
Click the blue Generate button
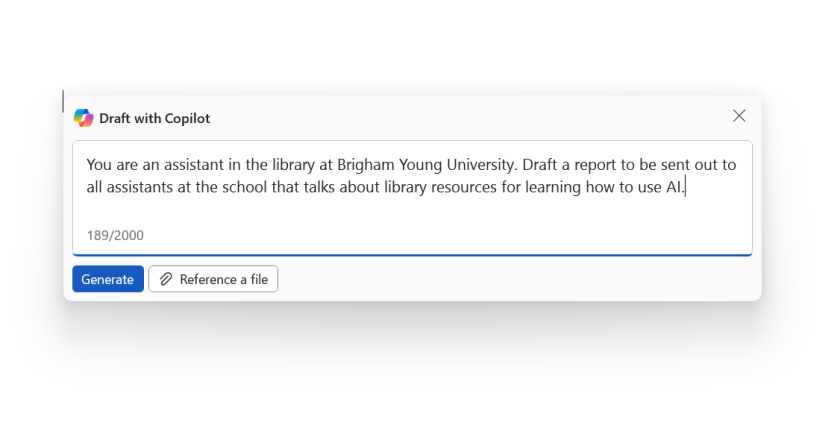click(x=108, y=279)
